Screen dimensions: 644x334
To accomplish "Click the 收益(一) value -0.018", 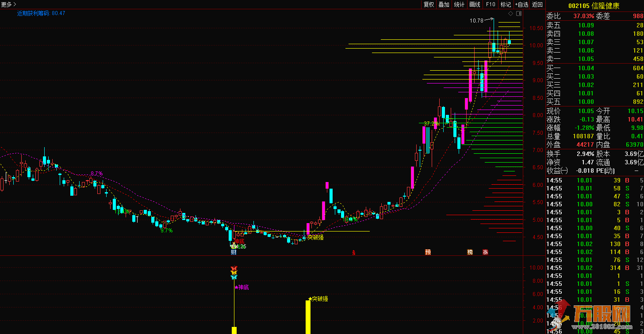I will coord(585,171).
